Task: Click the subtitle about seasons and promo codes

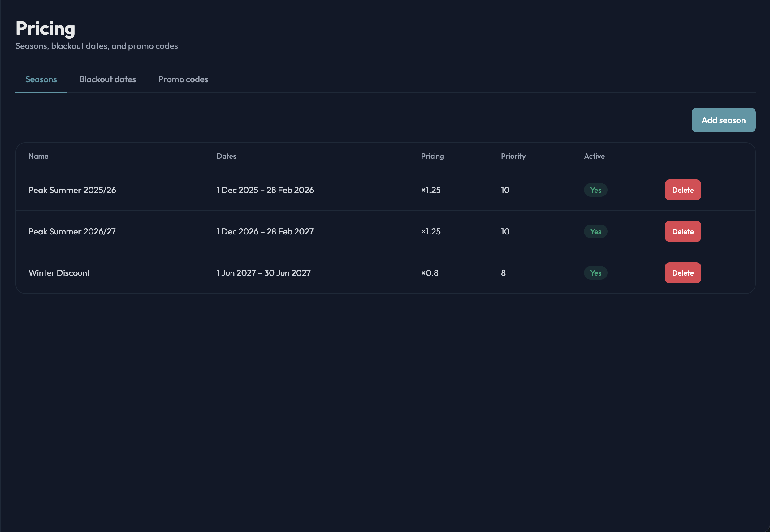Action: click(x=96, y=46)
